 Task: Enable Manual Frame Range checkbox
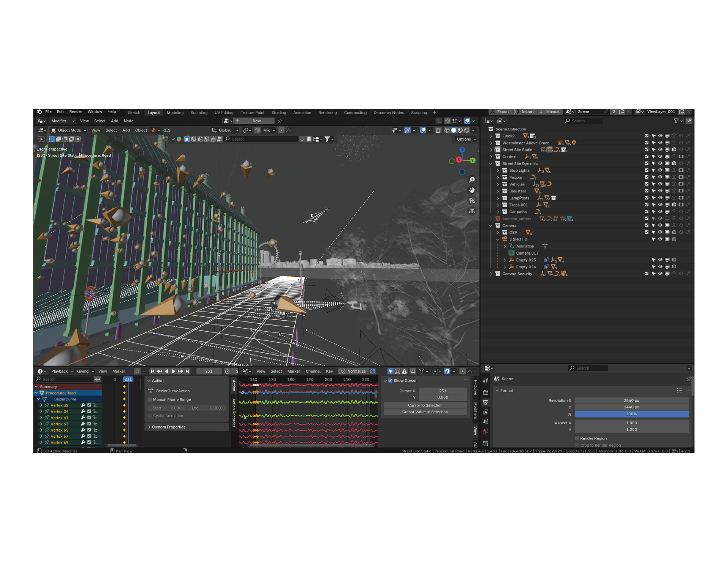150,399
